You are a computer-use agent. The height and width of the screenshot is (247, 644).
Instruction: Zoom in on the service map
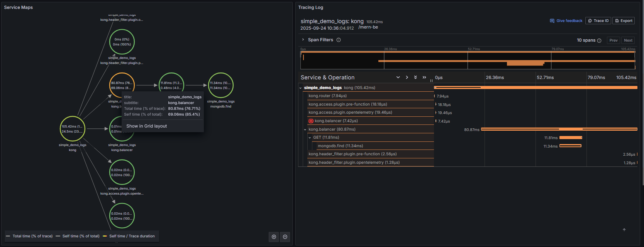point(274,237)
